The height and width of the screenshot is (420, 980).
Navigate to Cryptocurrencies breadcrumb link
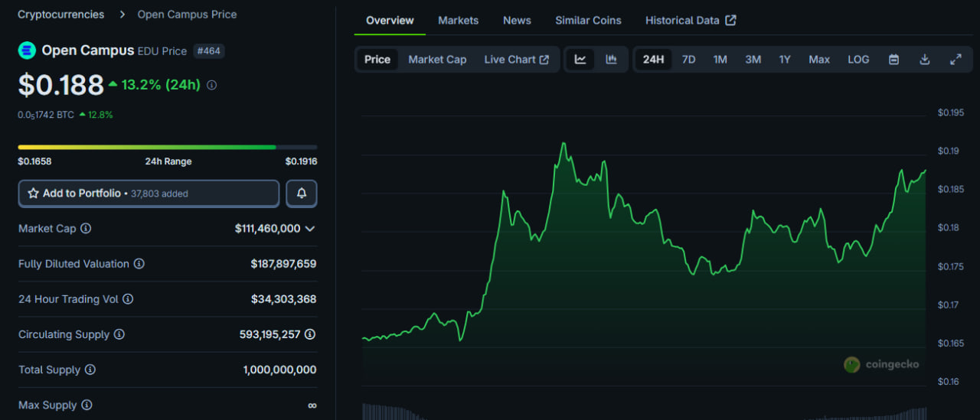61,15
